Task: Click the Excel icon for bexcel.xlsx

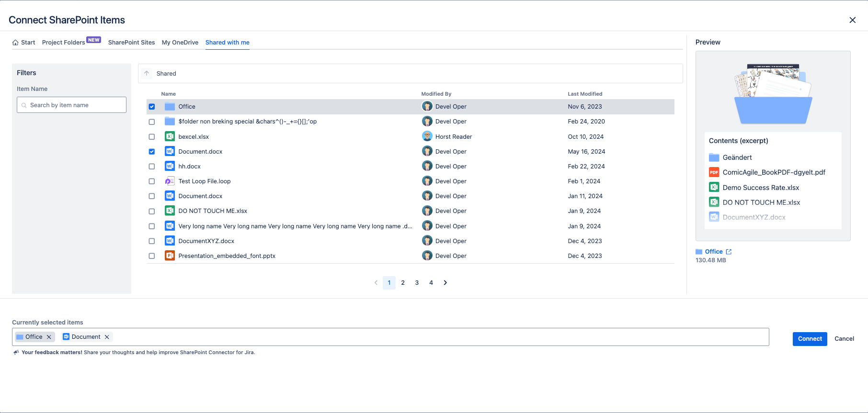Action: pyautogui.click(x=170, y=136)
